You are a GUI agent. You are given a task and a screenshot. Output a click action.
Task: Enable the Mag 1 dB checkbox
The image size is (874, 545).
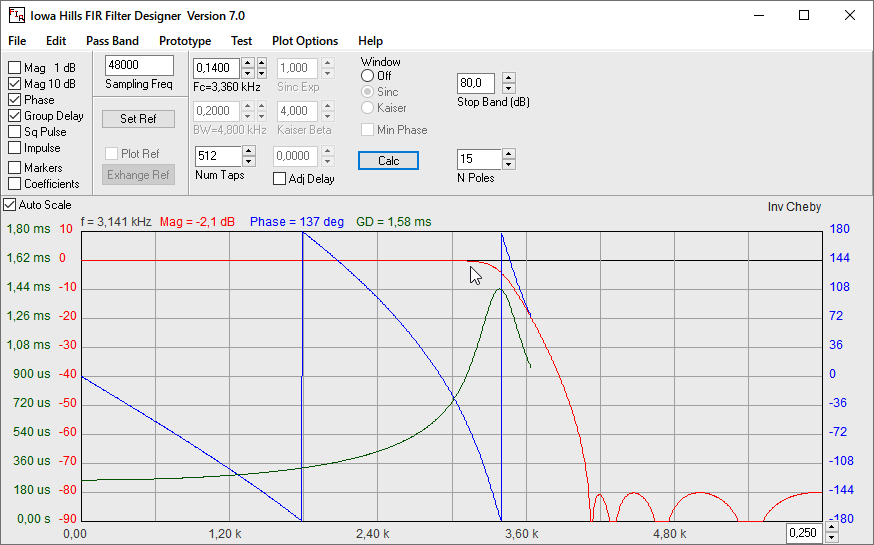click(x=15, y=68)
